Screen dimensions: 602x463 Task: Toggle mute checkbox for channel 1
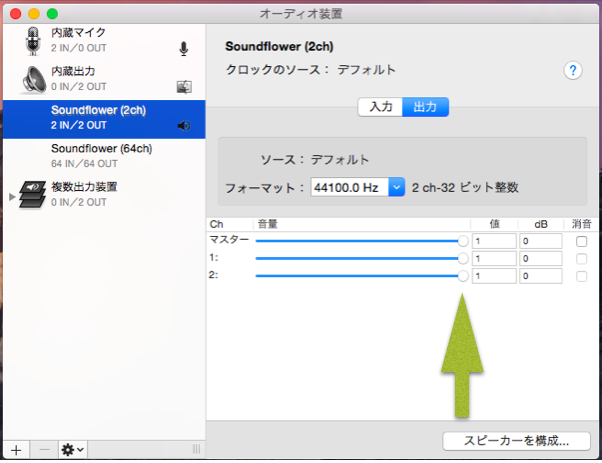coord(582,259)
